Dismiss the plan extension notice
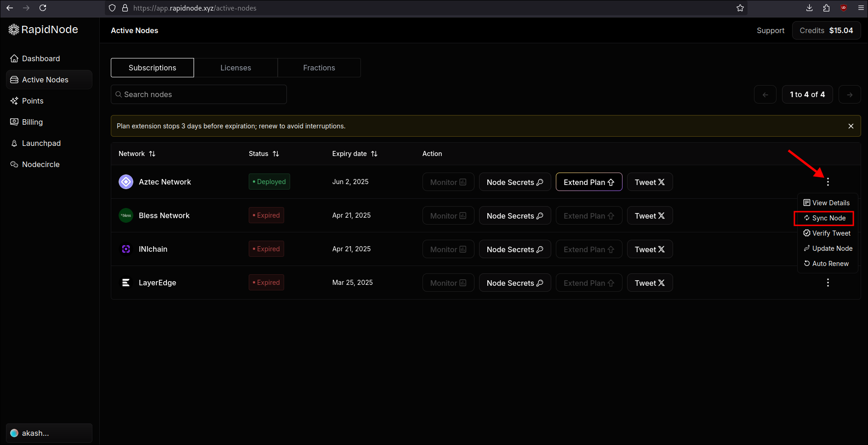This screenshot has height=445, width=868. (851, 126)
